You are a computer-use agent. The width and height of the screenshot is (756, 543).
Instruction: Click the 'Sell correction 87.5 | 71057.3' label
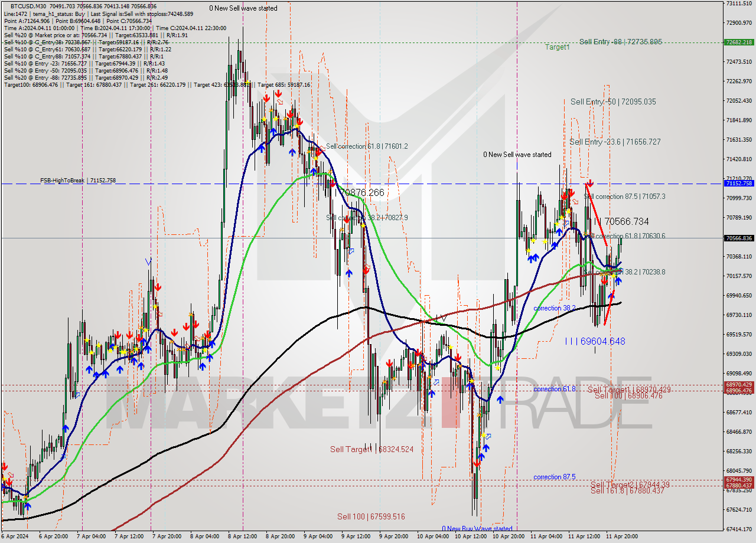[625, 197]
